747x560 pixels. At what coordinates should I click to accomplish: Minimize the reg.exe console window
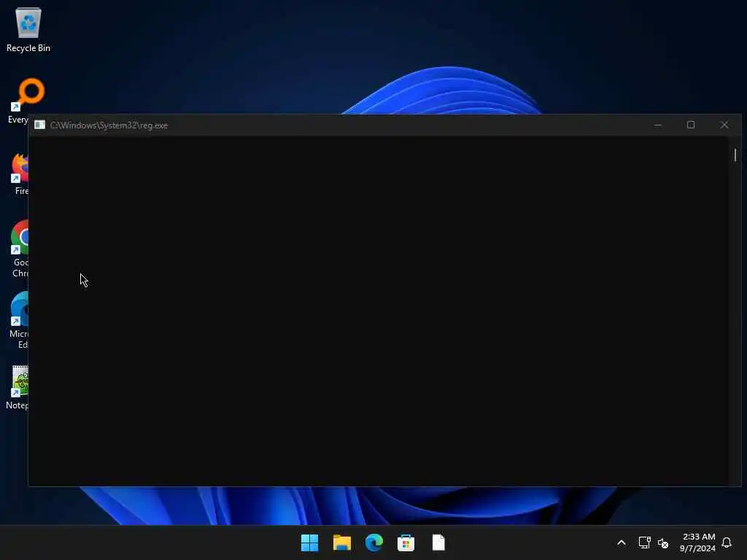click(x=657, y=125)
